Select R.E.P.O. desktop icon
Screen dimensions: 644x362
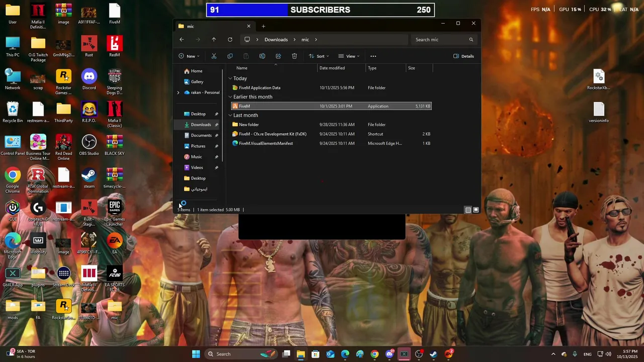(89, 113)
